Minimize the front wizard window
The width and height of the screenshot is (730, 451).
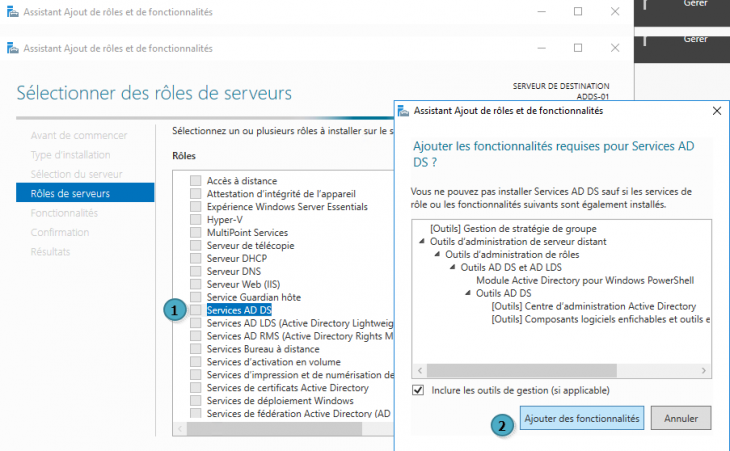click(x=541, y=48)
